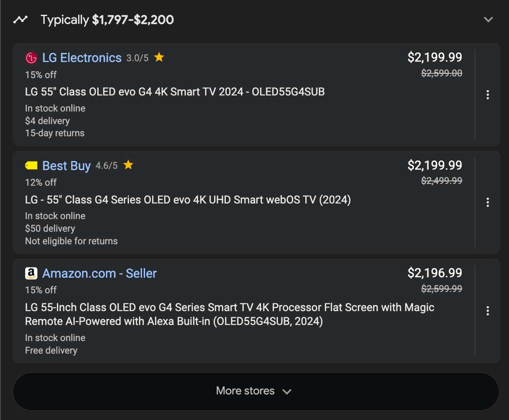
Task: Open more options for Best Buy listing
Action: 488,202
